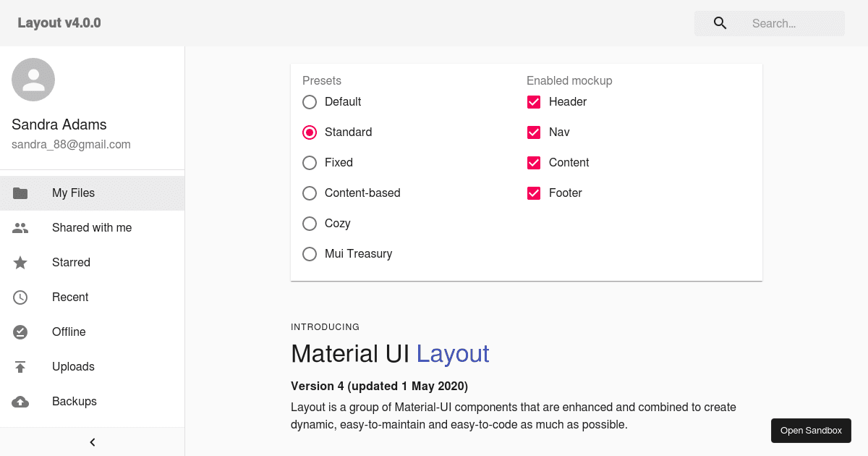Click the Shared with me people icon
This screenshot has height=456, width=868.
click(x=20, y=227)
